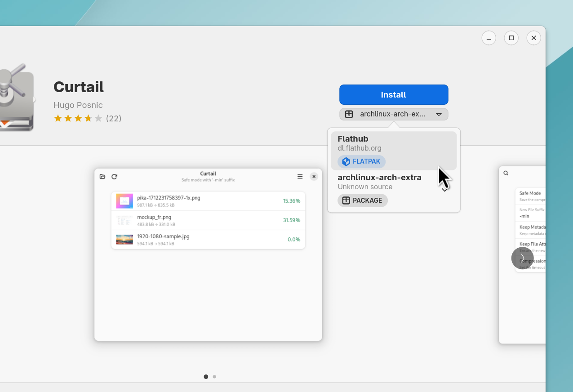The height and width of the screenshot is (392, 573).
Task: Click the down arrow in source selector
Action: tap(439, 115)
